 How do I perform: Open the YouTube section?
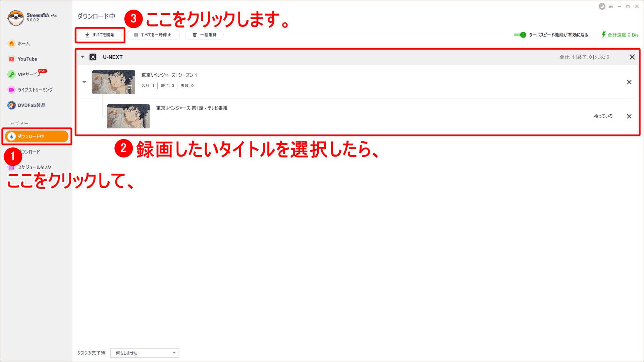coord(27,59)
